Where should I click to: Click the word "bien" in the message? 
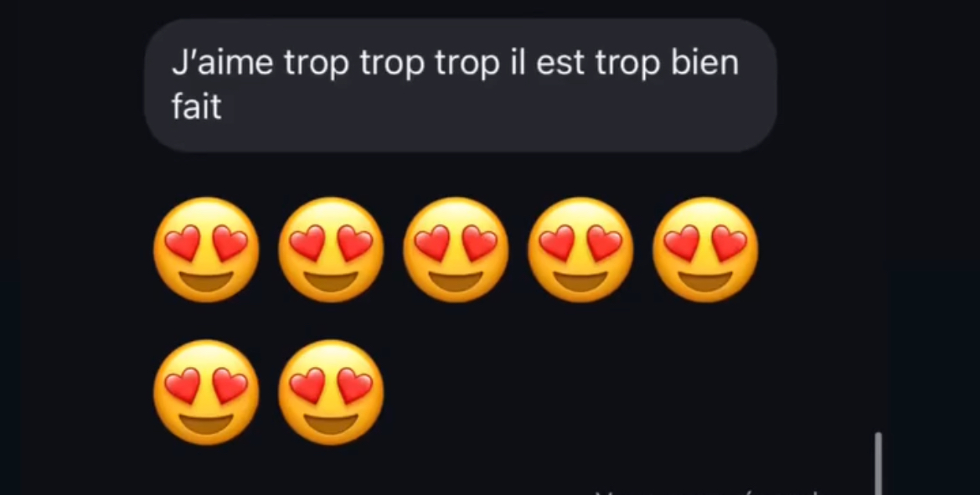[x=705, y=63]
